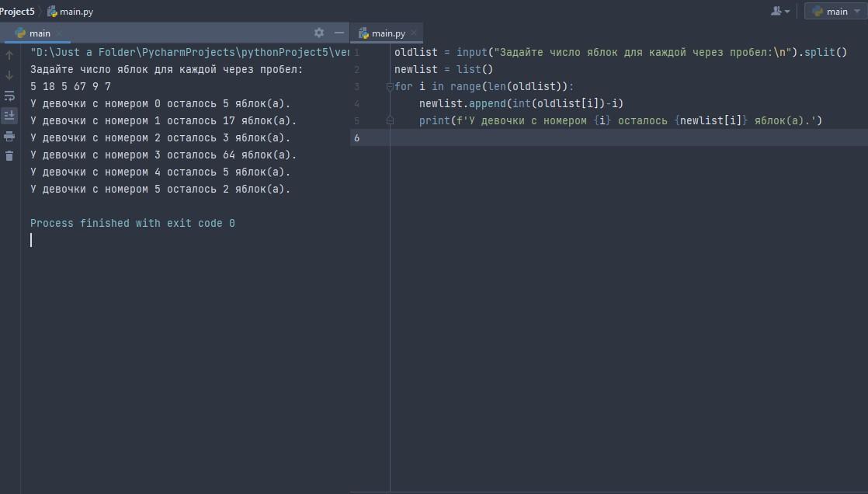868x494 pixels.
Task: Click the 'newlist = list()' code line
Action: 443,69
